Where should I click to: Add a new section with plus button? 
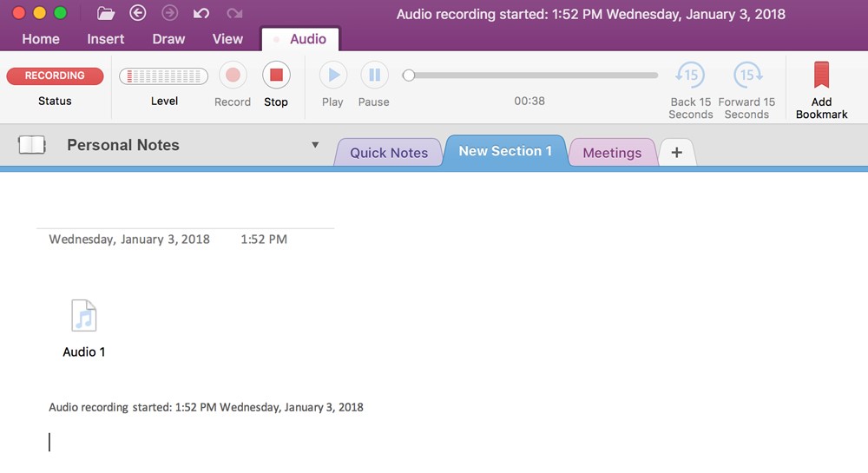point(677,153)
